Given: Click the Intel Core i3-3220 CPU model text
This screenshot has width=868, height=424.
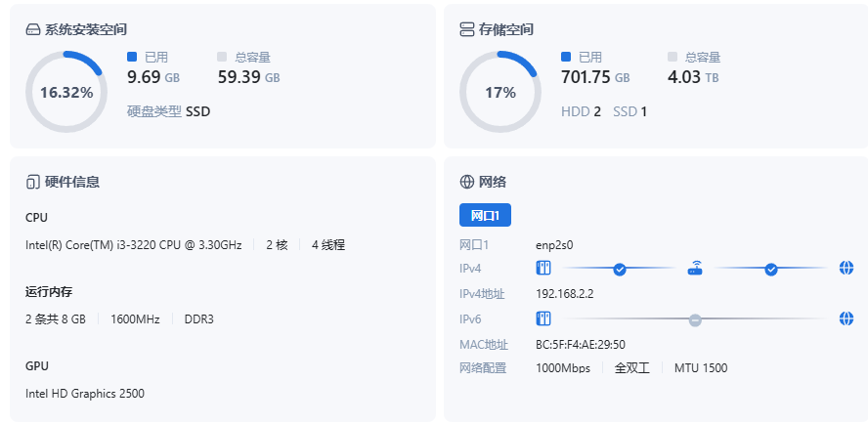Looking at the screenshot, I should (133, 245).
